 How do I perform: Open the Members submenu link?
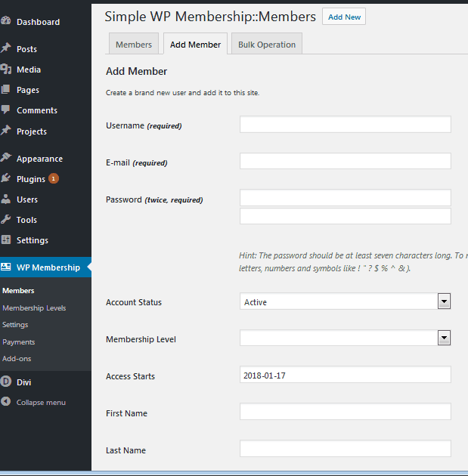[x=18, y=291]
